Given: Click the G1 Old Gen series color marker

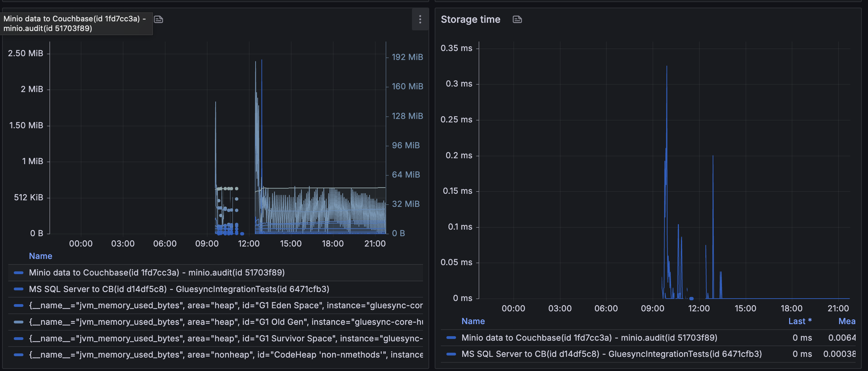Looking at the screenshot, I should (19, 322).
